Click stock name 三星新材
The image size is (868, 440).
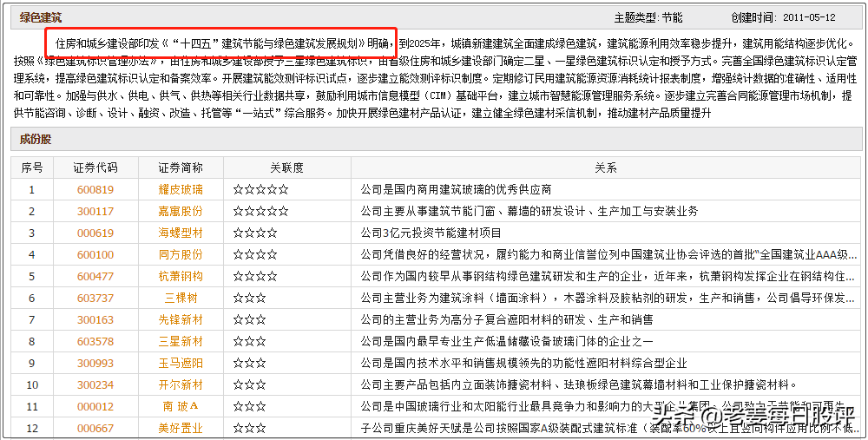click(x=181, y=341)
